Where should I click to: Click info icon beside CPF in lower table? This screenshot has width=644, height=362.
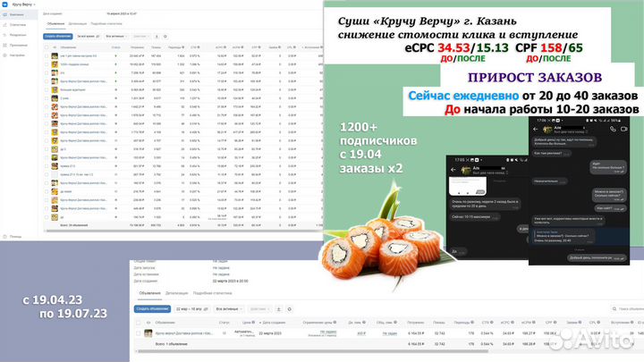555,323
